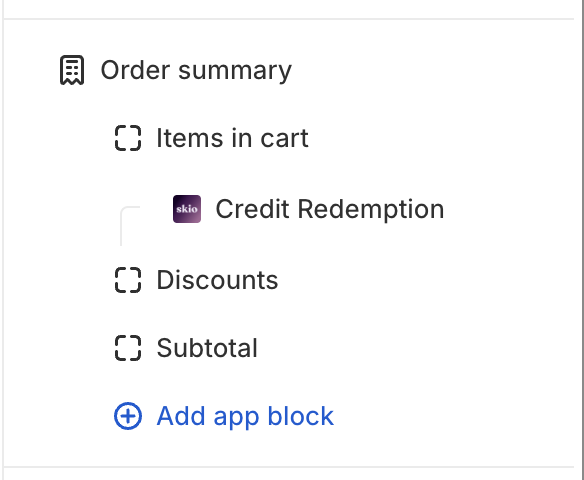
Task: Click the blue plus circle icon
Action: point(128,416)
